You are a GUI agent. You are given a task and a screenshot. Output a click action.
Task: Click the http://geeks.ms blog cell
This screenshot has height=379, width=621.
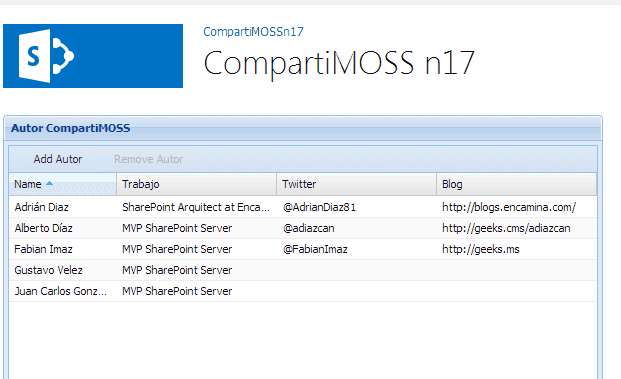click(481, 249)
